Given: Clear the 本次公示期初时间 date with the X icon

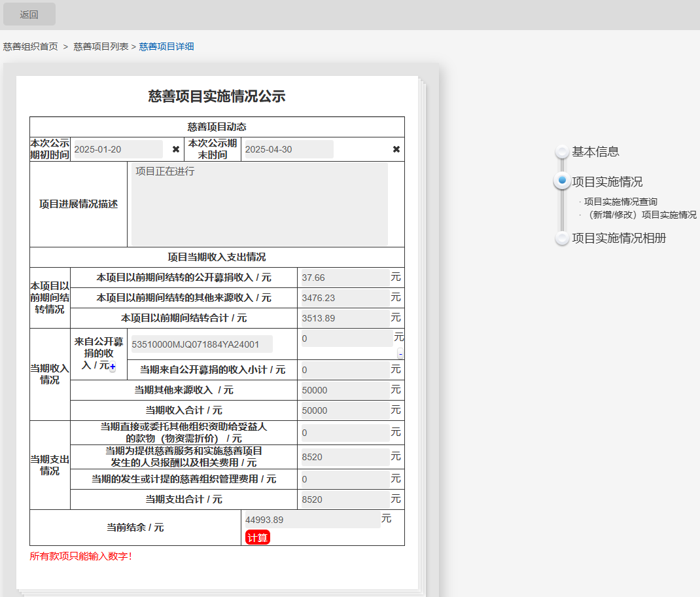Looking at the screenshot, I should 176,149.
